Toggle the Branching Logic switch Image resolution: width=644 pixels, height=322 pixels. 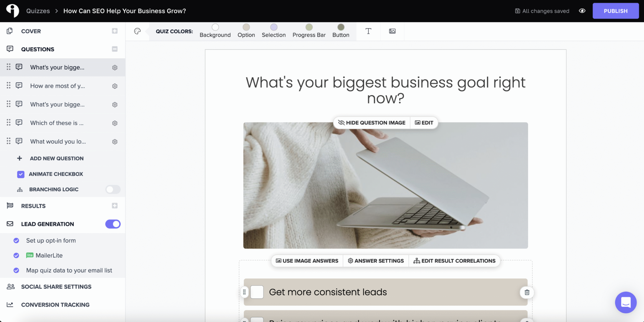point(113,190)
